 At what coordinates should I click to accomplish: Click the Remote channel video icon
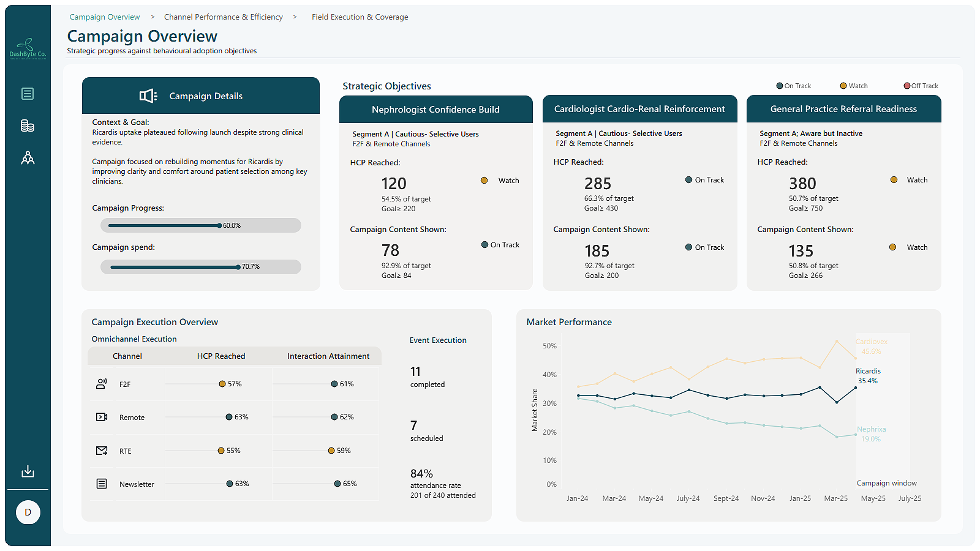click(x=102, y=417)
